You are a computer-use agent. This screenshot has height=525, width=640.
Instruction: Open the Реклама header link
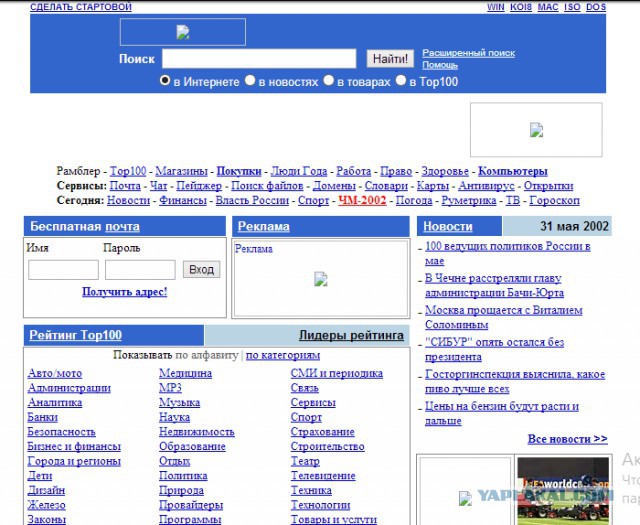pos(263,226)
